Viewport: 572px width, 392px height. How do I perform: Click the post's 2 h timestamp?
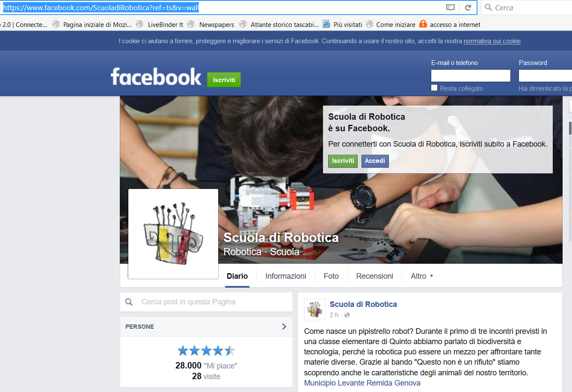pyautogui.click(x=334, y=315)
